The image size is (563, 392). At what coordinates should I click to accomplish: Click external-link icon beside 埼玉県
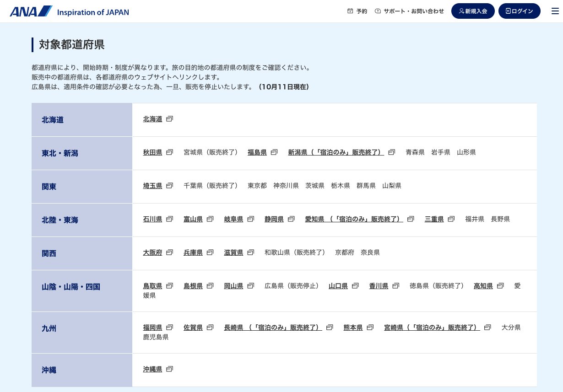click(x=170, y=186)
